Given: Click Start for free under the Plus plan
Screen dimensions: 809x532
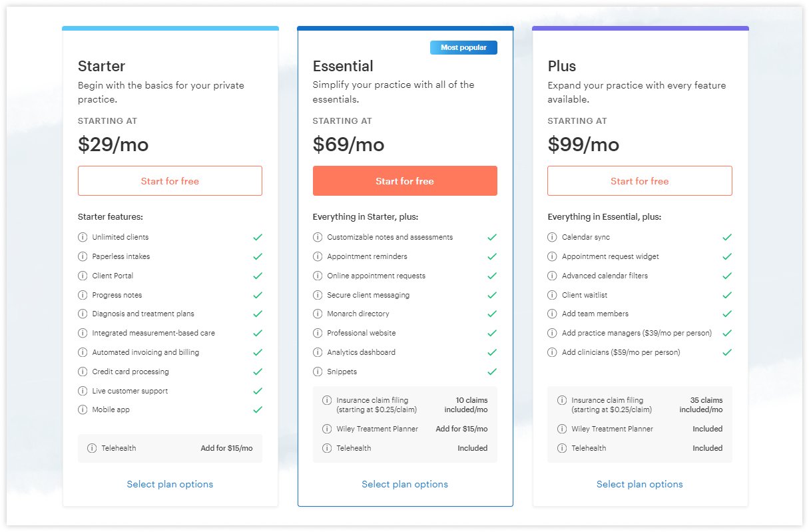Looking at the screenshot, I should click(640, 180).
